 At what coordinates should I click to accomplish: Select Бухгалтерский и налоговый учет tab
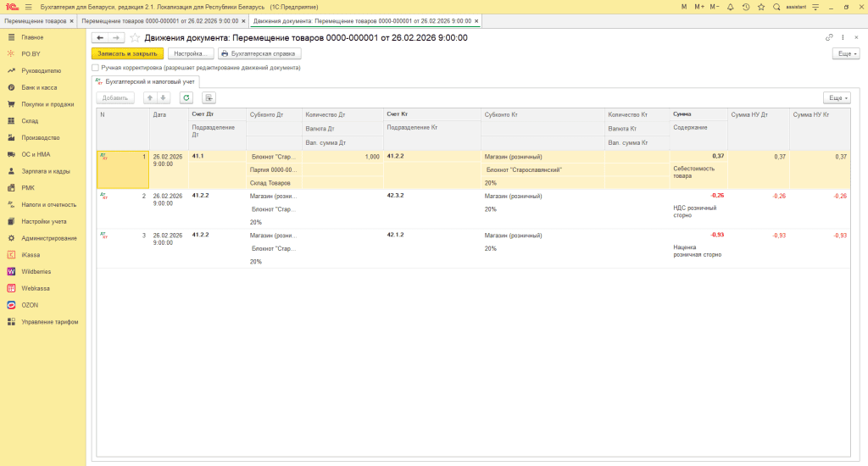[145, 81]
